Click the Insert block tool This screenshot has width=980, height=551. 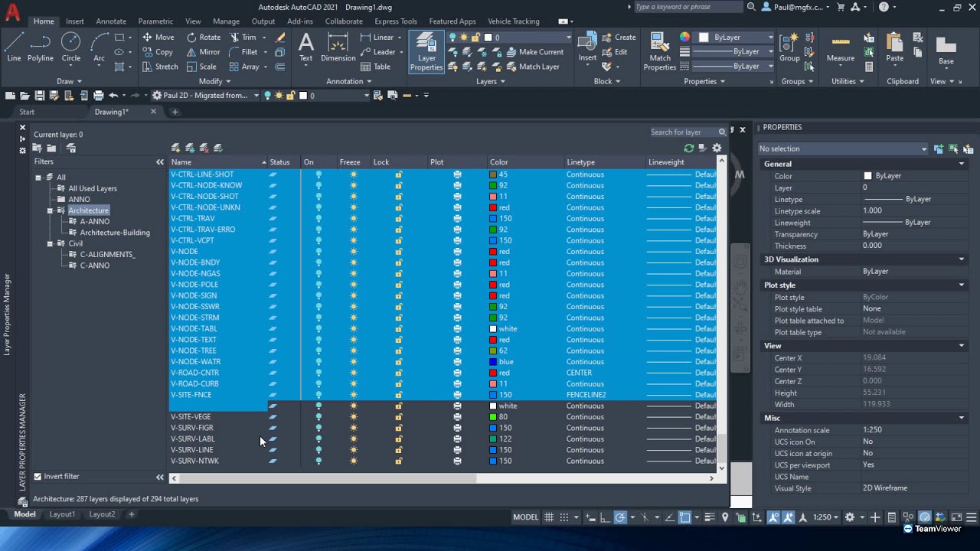coord(587,47)
